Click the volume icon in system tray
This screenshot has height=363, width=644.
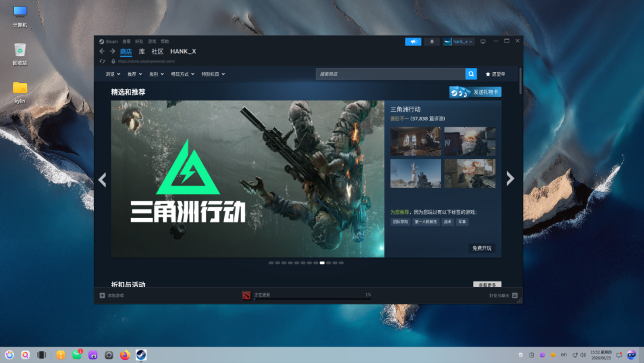pos(583,355)
